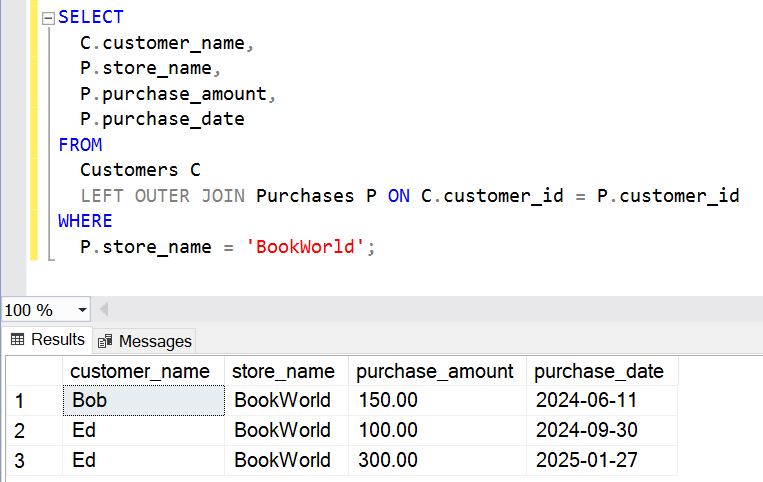The width and height of the screenshot is (763, 482).
Task: Select row 1 via its row header
Action: (x=32, y=400)
